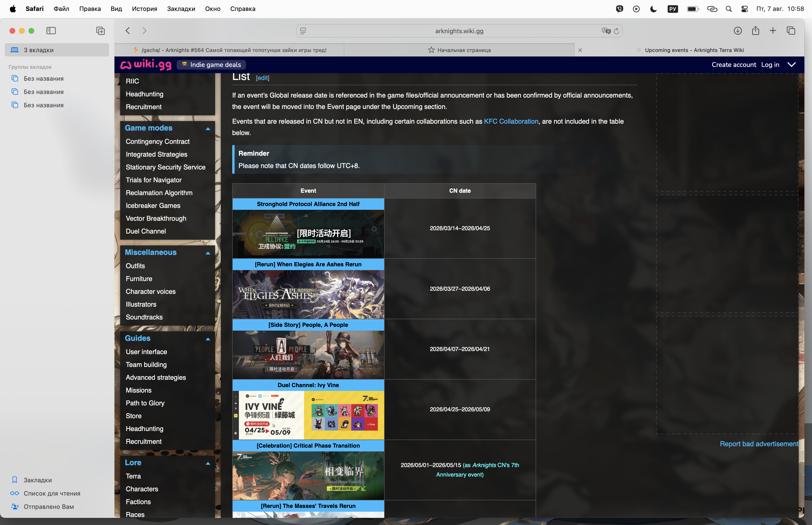
Task: Open Soundtracks under Miscellaneous
Action: point(144,317)
